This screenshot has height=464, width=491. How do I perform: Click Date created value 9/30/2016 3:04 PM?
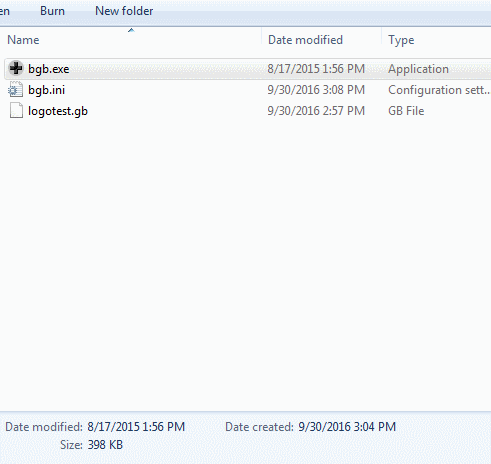pyautogui.click(x=347, y=427)
